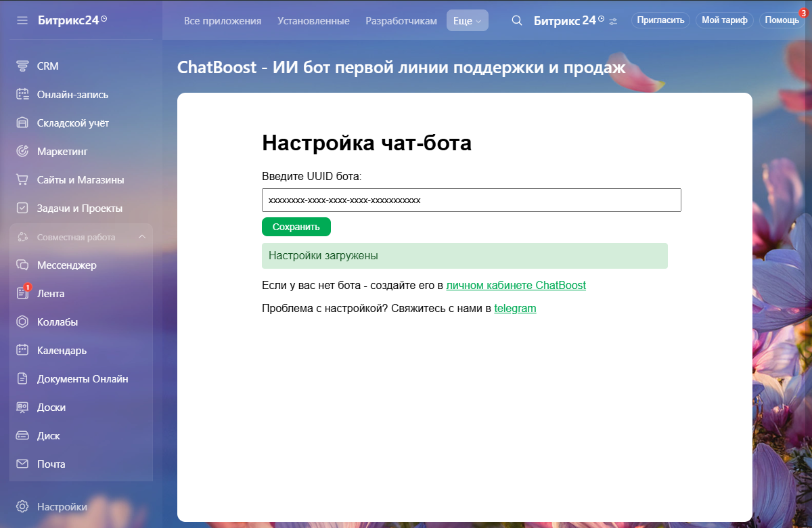Click the UUID бота input field
Screen dimensions: 812x528
pyautogui.click(x=471, y=200)
